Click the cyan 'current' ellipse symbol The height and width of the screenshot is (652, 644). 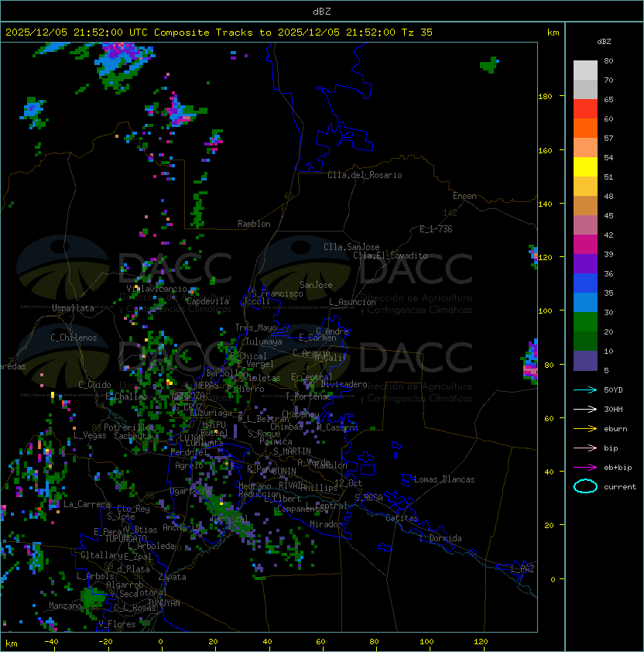click(x=585, y=486)
